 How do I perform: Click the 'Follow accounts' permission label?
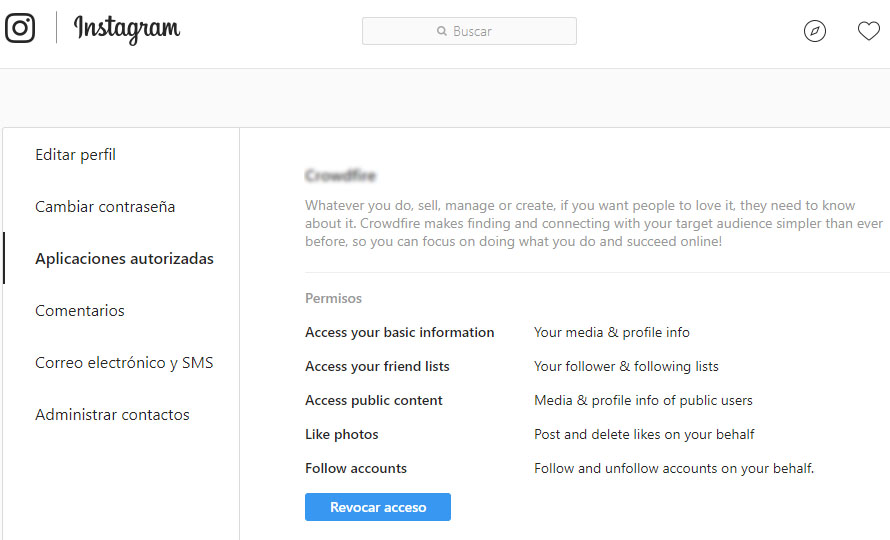[x=356, y=468]
